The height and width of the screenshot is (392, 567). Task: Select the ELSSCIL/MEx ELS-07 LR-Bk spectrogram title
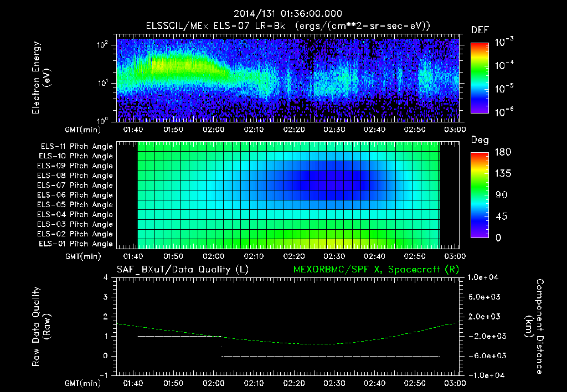tap(288, 26)
